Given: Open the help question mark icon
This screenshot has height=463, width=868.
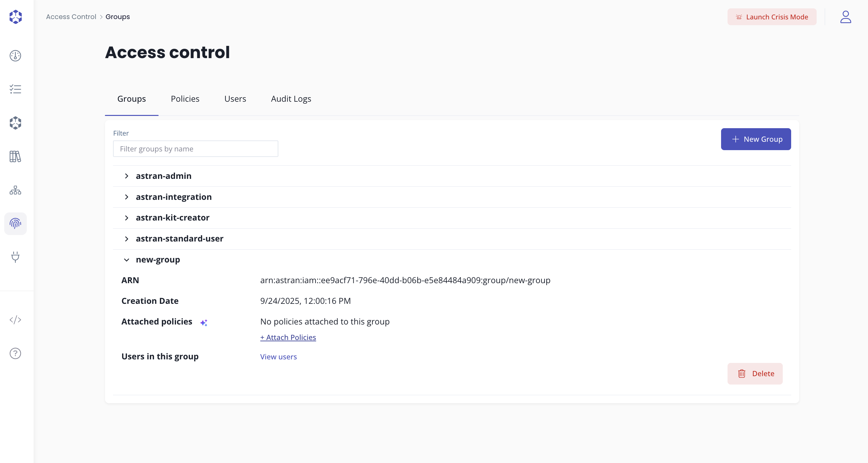Looking at the screenshot, I should (x=15, y=353).
